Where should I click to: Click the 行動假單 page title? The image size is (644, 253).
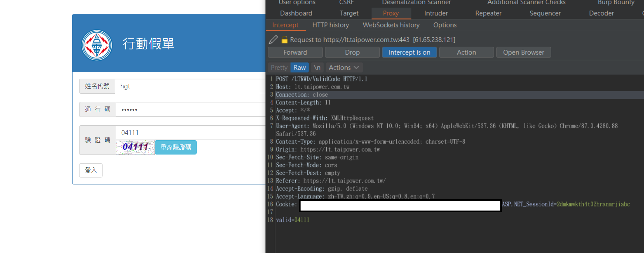(148, 44)
